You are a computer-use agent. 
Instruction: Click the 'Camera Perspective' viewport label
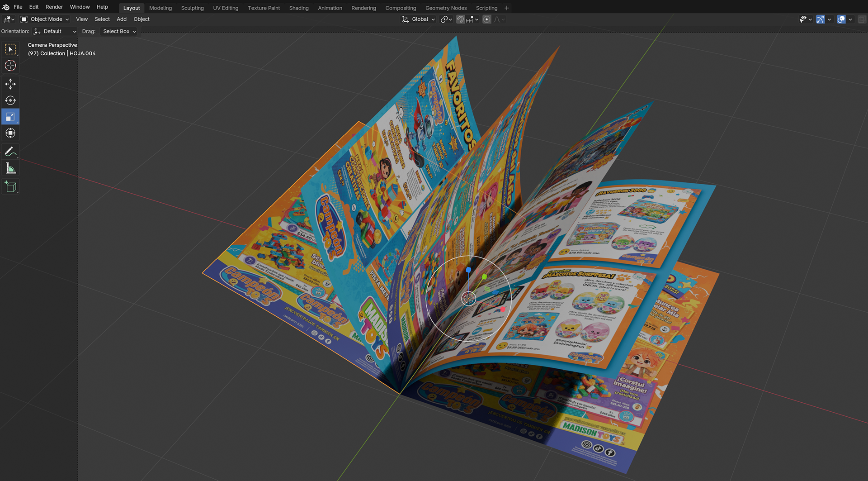[x=52, y=45]
